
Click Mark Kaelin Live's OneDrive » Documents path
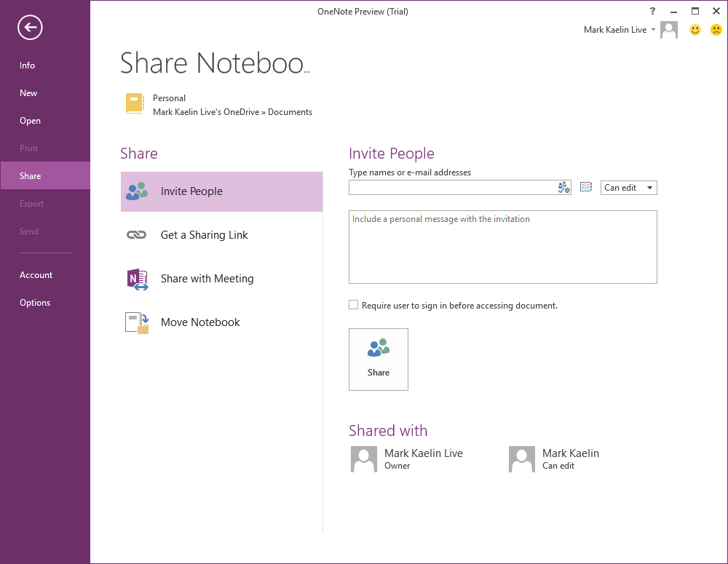point(233,112)
